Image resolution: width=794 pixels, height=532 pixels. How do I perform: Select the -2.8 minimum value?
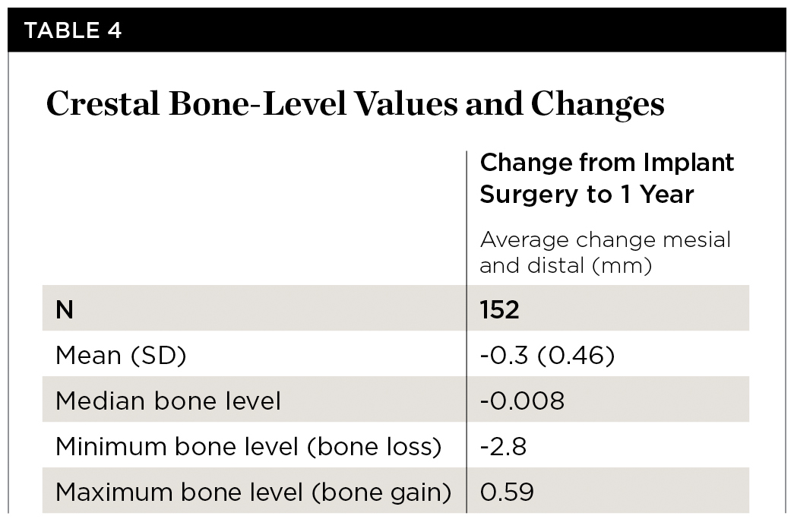503,447
